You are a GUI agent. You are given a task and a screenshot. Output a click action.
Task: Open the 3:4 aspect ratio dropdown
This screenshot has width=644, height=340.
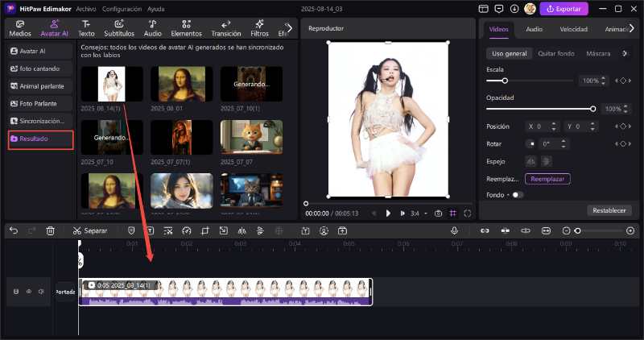tap(419, 214)
